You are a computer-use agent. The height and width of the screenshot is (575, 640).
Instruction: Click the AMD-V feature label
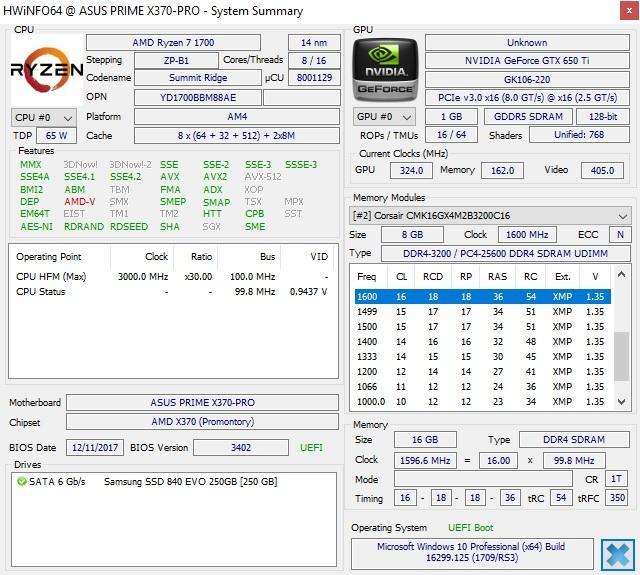[80, 202]
